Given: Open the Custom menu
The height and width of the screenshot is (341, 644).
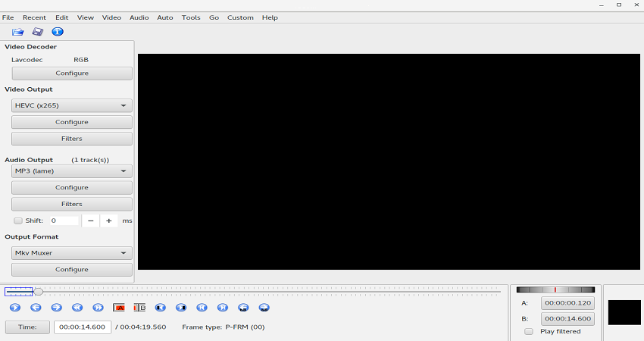Looking at the screenshot, I should (240, 17).
